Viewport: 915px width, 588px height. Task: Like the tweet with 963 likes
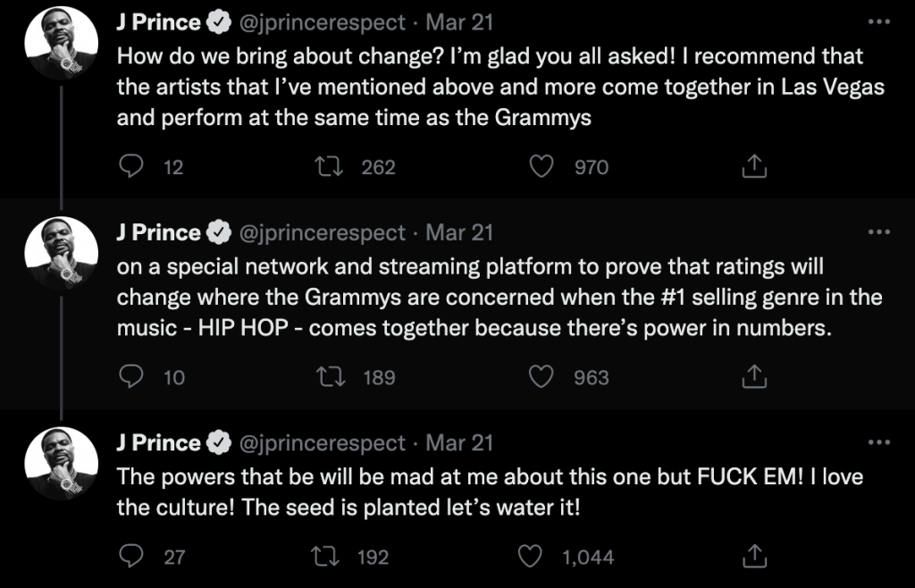541,376
